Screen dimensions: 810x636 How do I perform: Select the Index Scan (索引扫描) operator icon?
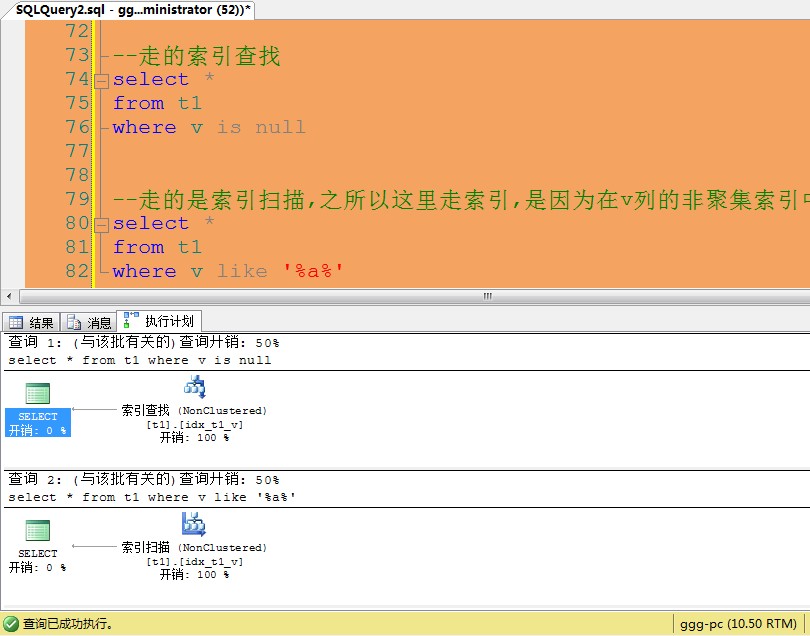click(x=192, y=524)
